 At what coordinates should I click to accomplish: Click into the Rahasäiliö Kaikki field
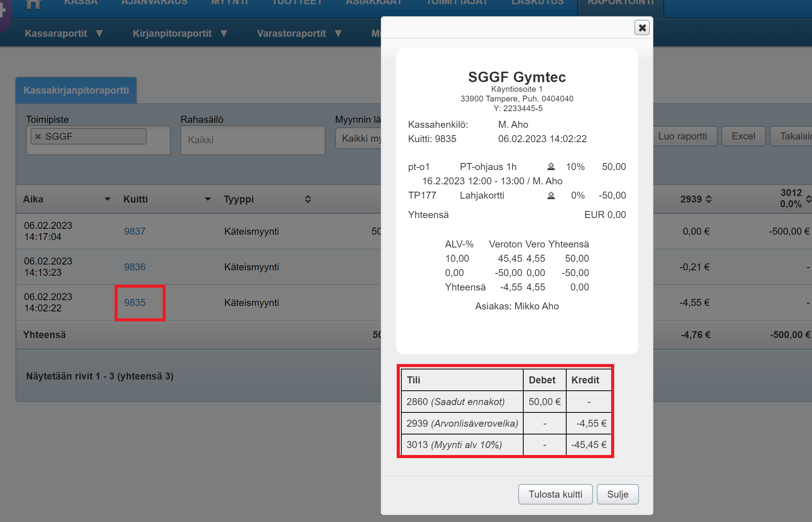click(252, 140)
